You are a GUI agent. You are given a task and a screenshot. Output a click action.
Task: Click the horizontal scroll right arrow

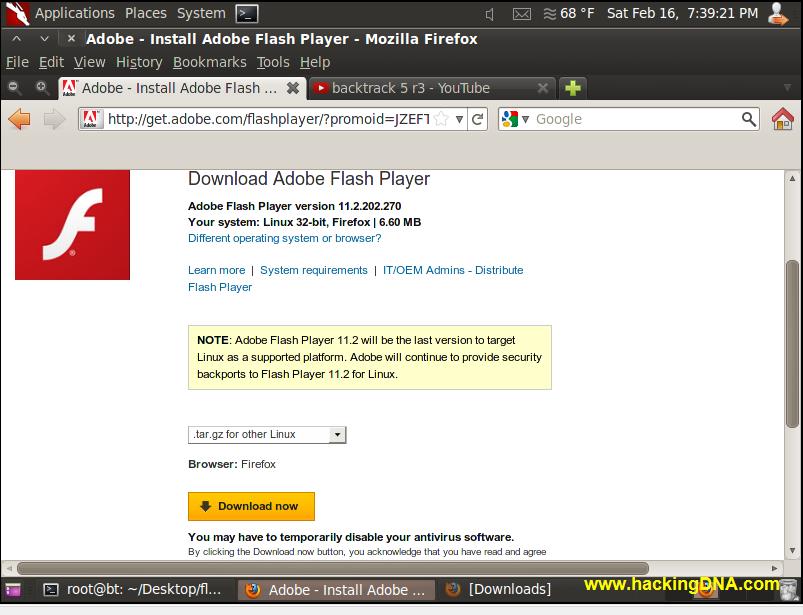774,568
